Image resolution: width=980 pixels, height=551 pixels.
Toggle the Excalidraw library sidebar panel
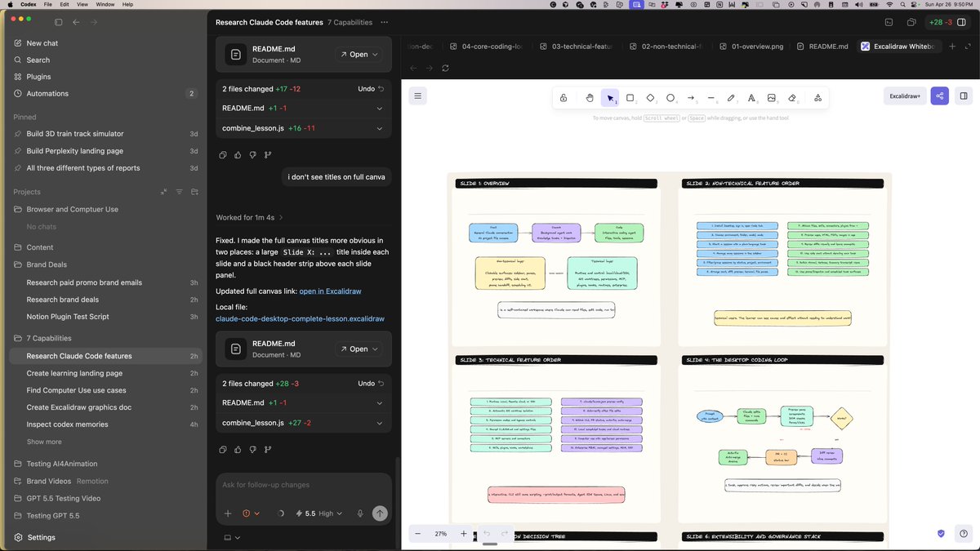964,96
